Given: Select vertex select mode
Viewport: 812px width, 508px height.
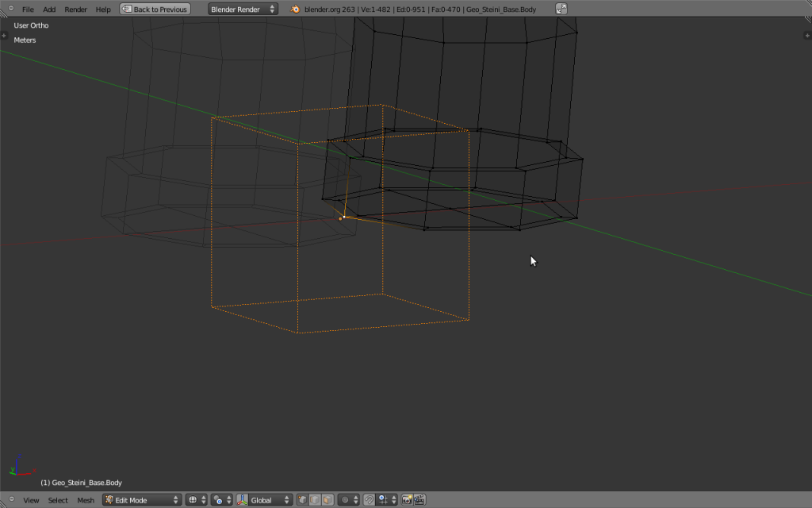Looking at the screenshot, I should pos(302,500).
